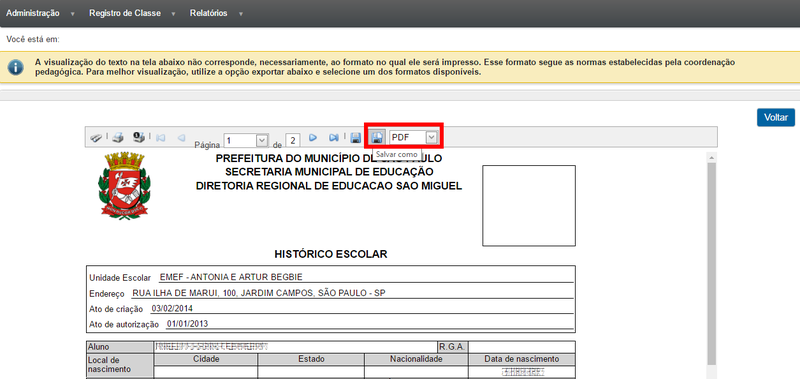The image size is (800, 379).
Task: Click 'SECRETARIA MUNICIPAL DE EDUCAÇÃO' heading
Action: 329,172
